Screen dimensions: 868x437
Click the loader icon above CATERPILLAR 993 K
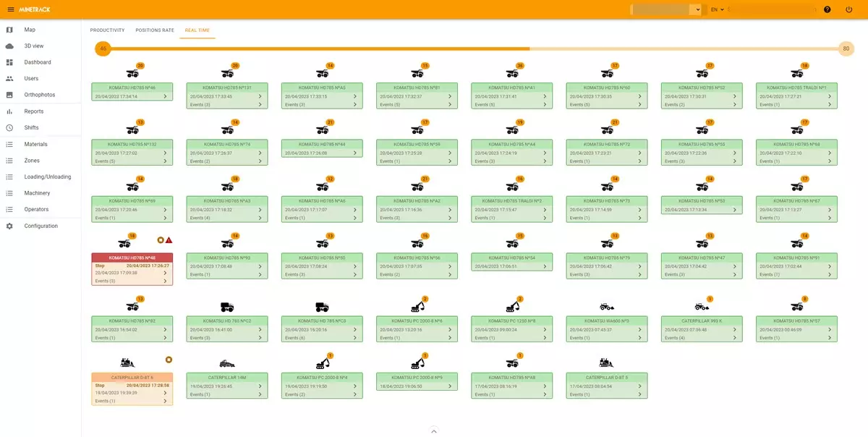pyautogui.click(x=702, y=307)
